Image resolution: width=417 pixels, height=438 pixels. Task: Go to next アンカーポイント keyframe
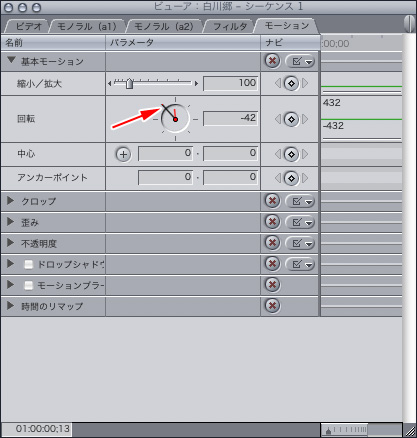point(305,178)
